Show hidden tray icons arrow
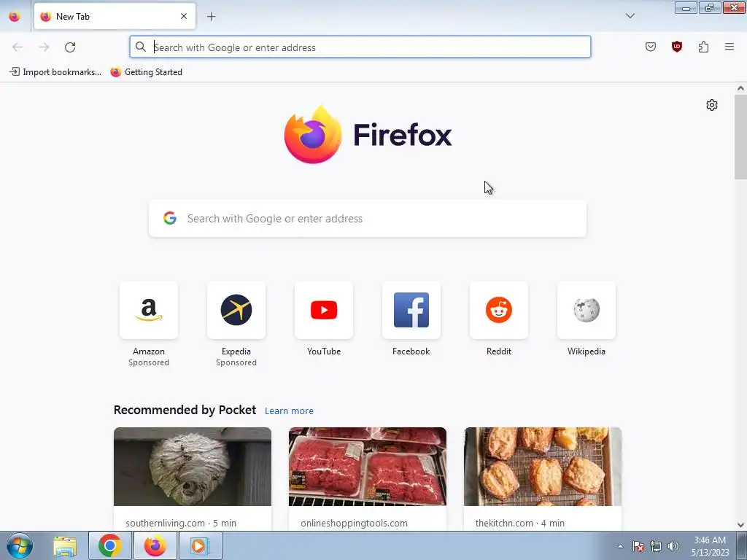Screen dimensions: 747x560 point(620,546)
